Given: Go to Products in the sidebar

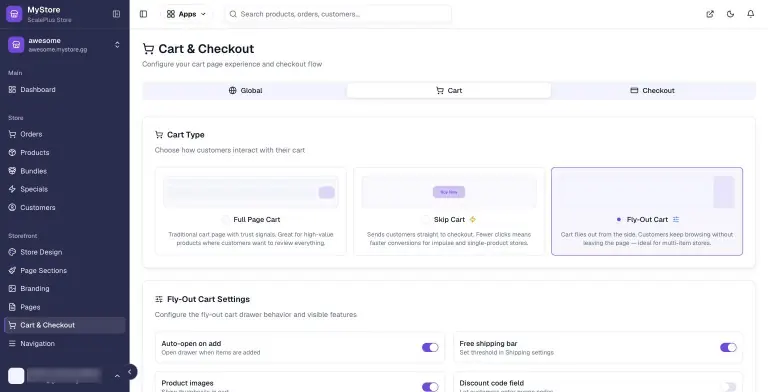Looking at the screenshot, I should pos(65,152).
